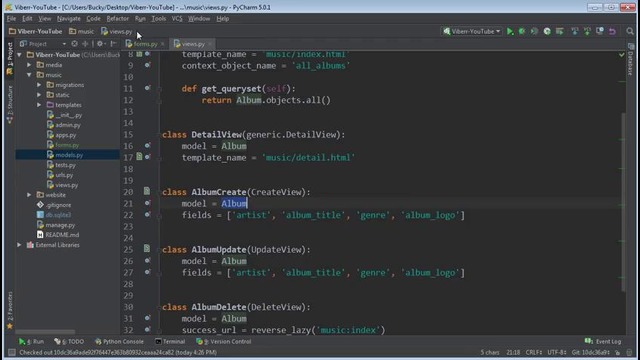Close the forms.py tab
This screenshot has width=640, height=360.
(x=162, y=44)
